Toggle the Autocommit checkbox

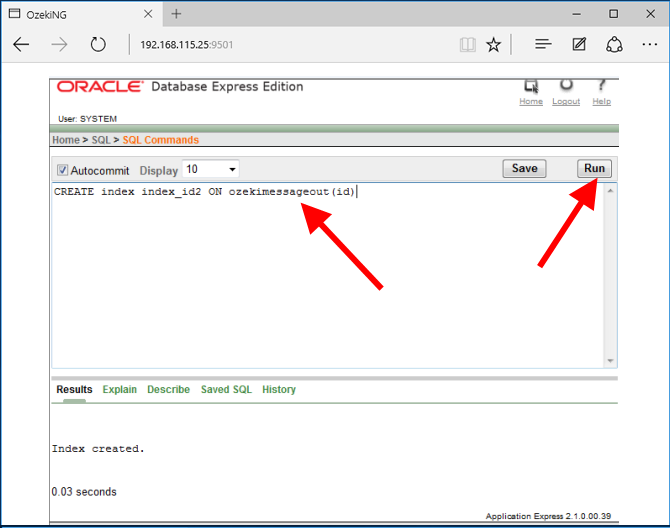pos(62,170)
